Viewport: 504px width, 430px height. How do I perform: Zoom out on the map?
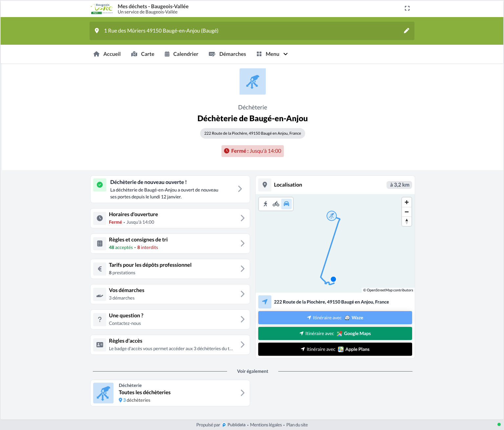[407, 212]
